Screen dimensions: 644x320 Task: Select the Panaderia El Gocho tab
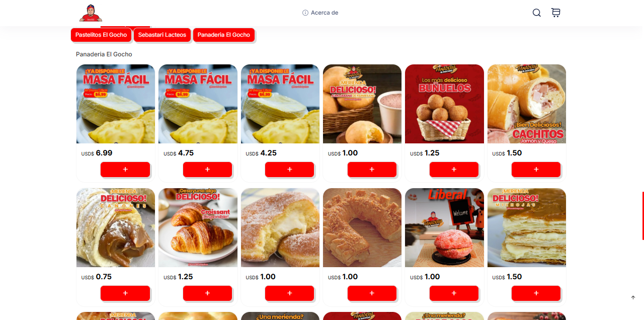coord(224,35)
